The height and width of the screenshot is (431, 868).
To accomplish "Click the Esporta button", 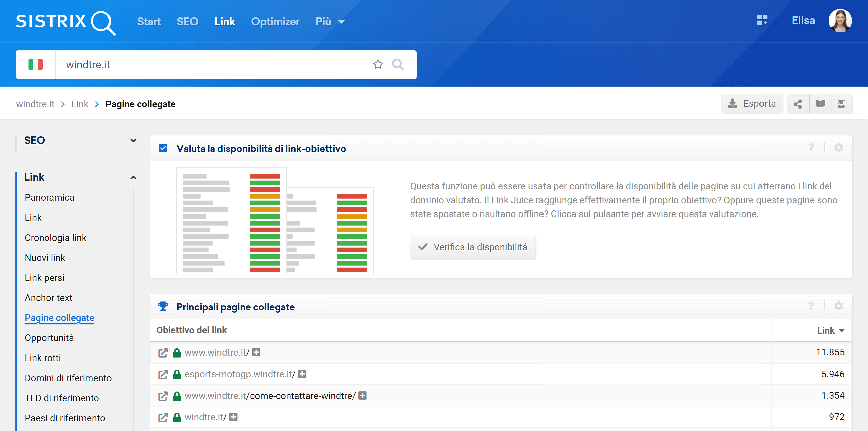I will pos(751,104).
